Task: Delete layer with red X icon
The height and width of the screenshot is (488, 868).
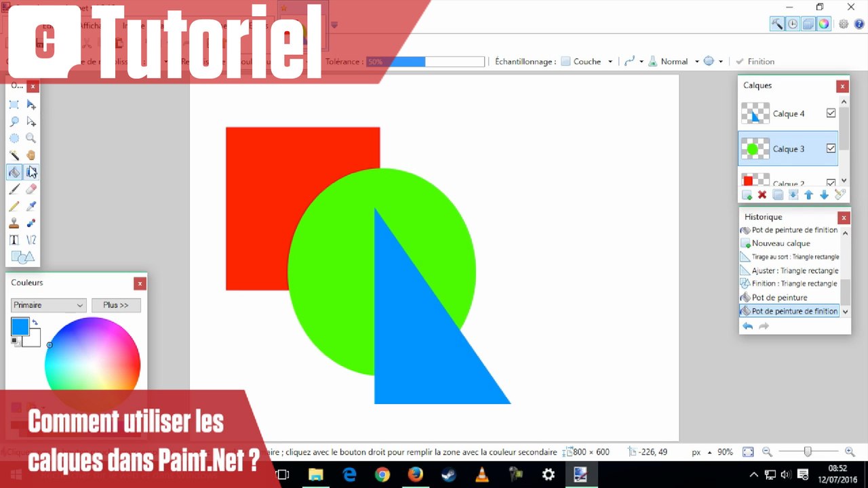Action: click(x=762, y=195)
